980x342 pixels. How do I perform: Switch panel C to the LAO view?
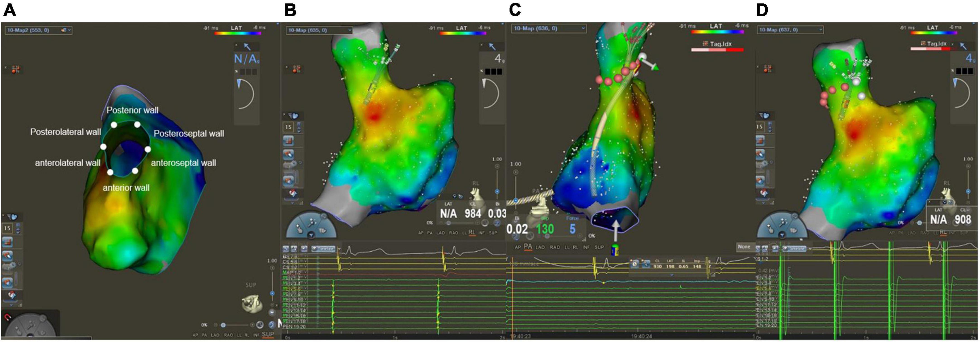[x=540, y=247]
